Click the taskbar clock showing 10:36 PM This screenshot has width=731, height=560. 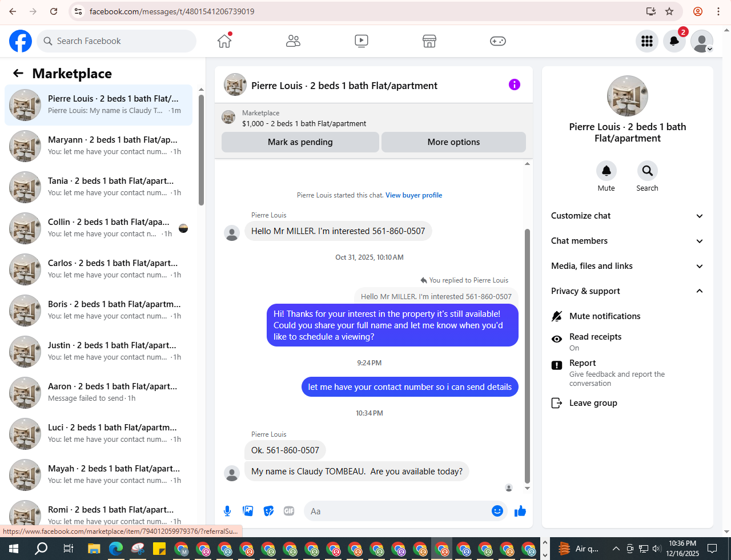[682, 549]
